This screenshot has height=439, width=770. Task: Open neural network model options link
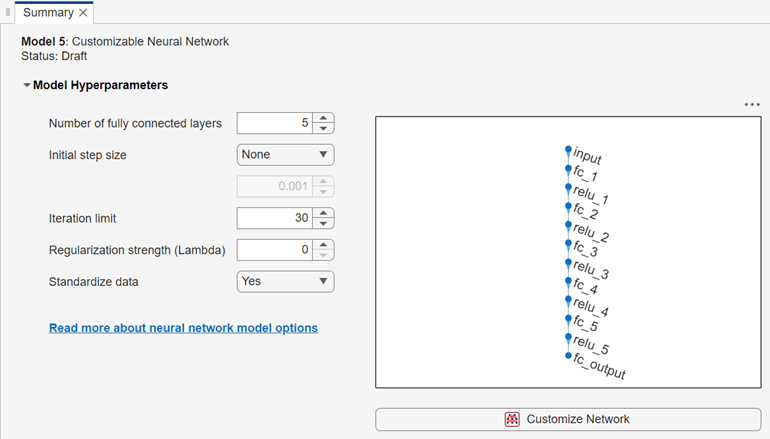pyautogui.click(x=183, y=328)
